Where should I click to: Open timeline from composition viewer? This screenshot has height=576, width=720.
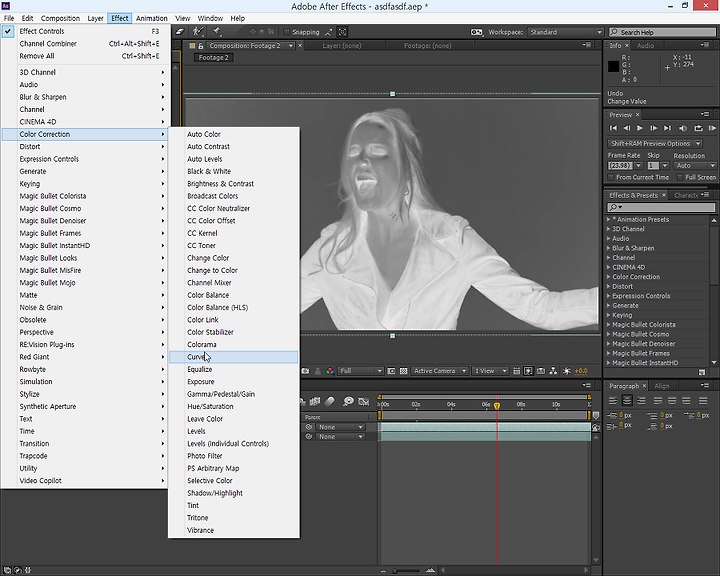541,371
